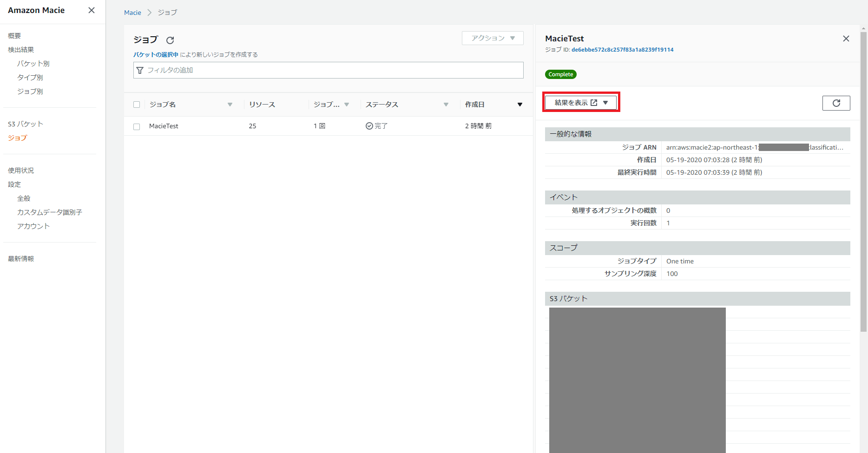Screen dimensions: 868x453
Task: Open the ステータス column sort arrow
Action: click(x=446, y=105)
